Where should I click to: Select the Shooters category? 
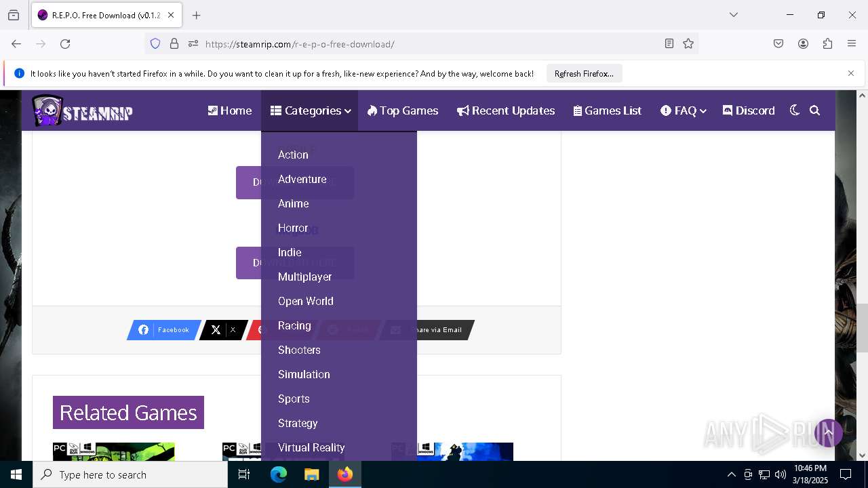pos(299,350)
